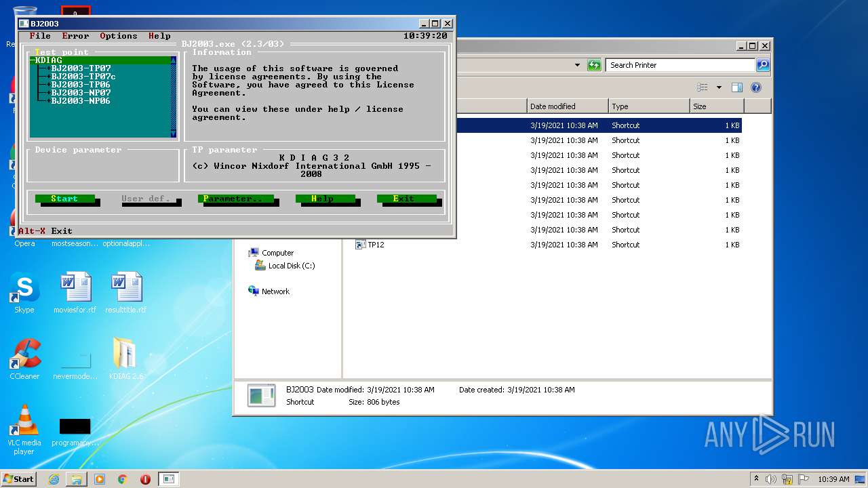Select the resulttitle.rtf desktop file
Screen dimensions: 868x488
(x=126, y=293)
